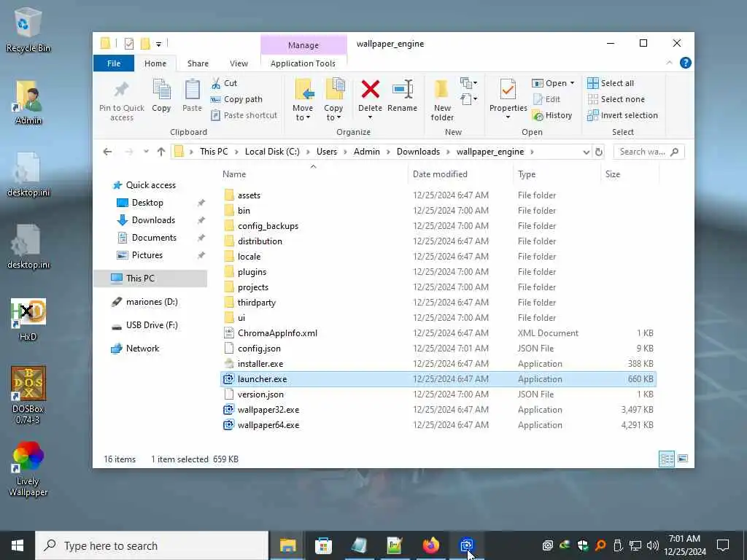Switch to the Share ribbon tab

pos(198,63)
